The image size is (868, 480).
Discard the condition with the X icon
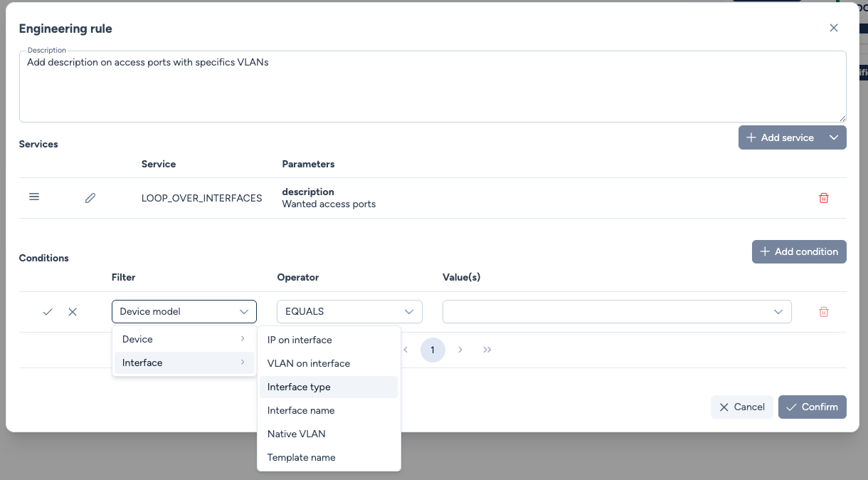(73, 312)
